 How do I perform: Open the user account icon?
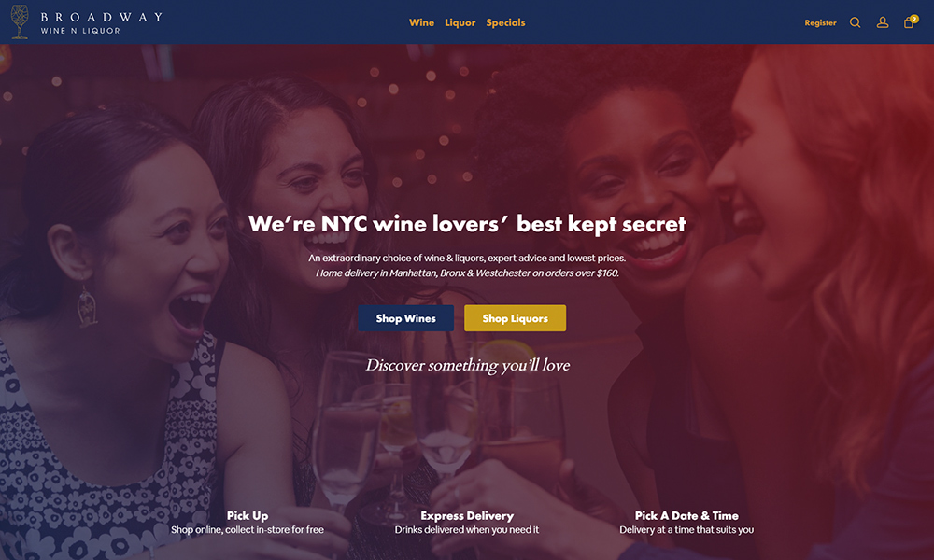coord(883,22)
